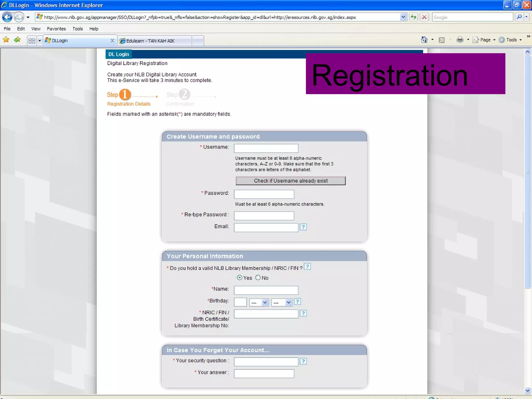The image size is (532, 399).
Task: Open the Tools menu in command bar
Action: (510, 40)
